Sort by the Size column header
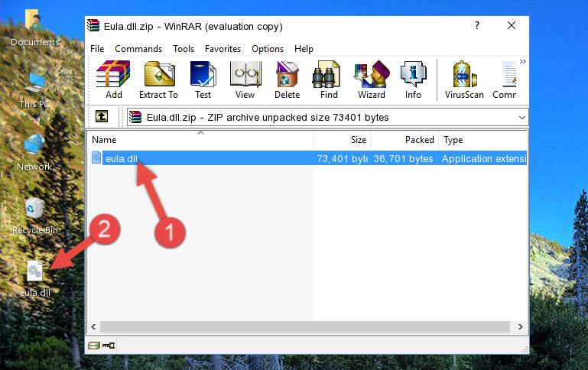 [x=342, y=140]
